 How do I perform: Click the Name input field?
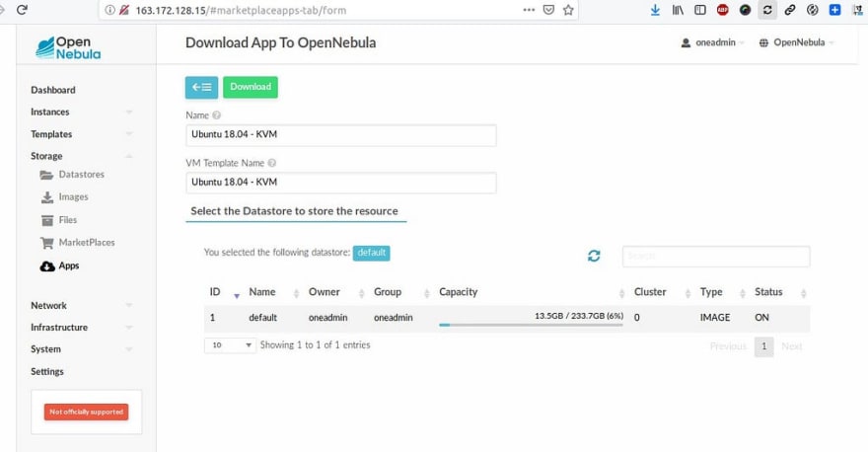(341, 135)
